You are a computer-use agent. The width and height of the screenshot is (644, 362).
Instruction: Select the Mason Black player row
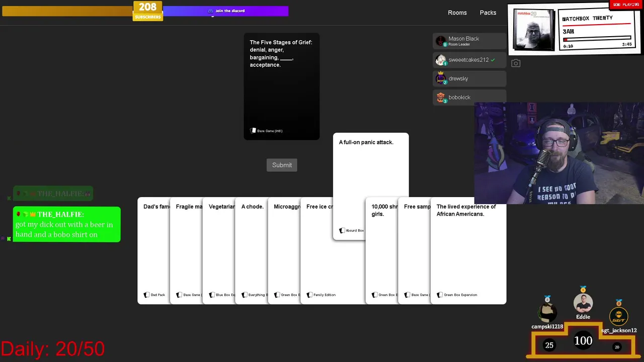coord(469,41)
